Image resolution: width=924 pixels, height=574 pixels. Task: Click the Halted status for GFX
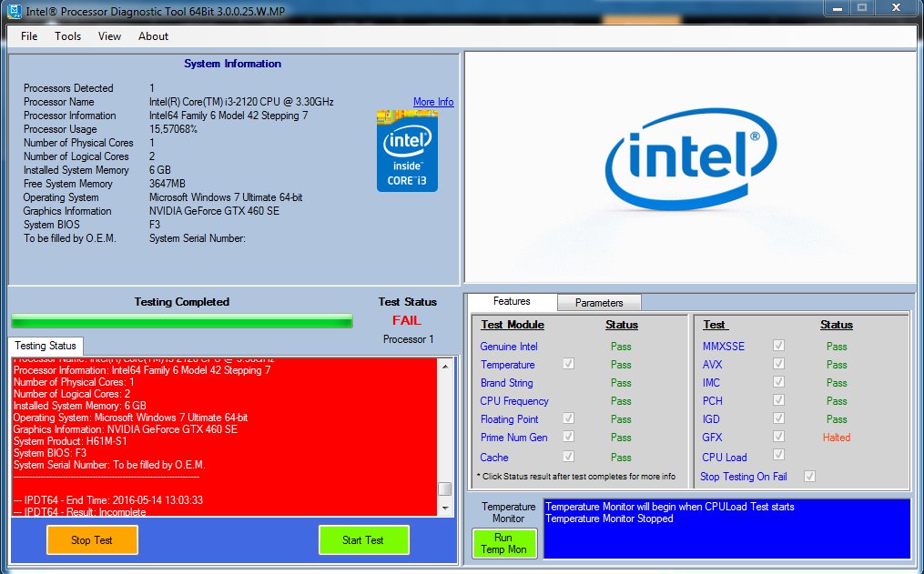[837, 438]
